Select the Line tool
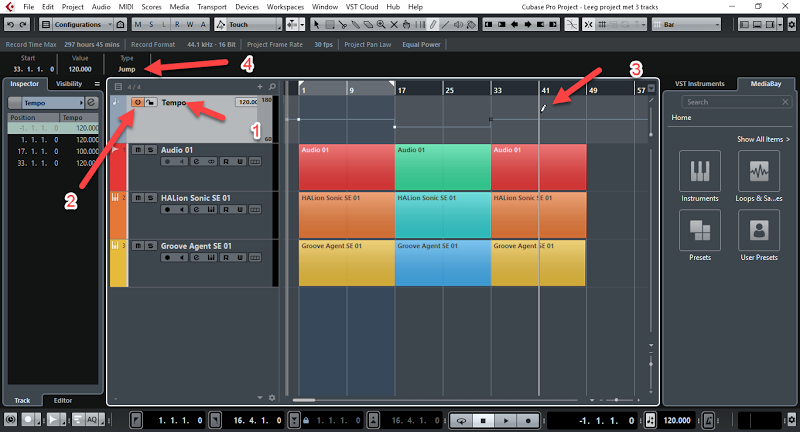 445,24
